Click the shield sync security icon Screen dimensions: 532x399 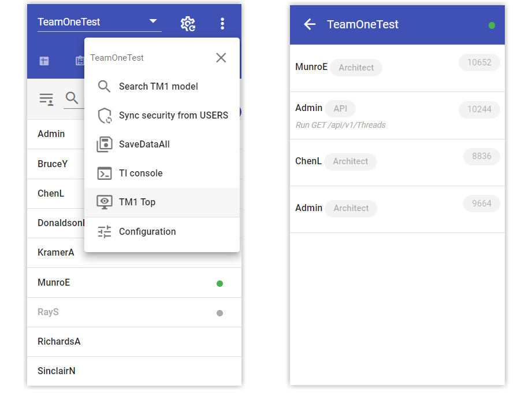pyautogui.click(x=105, y=116)
